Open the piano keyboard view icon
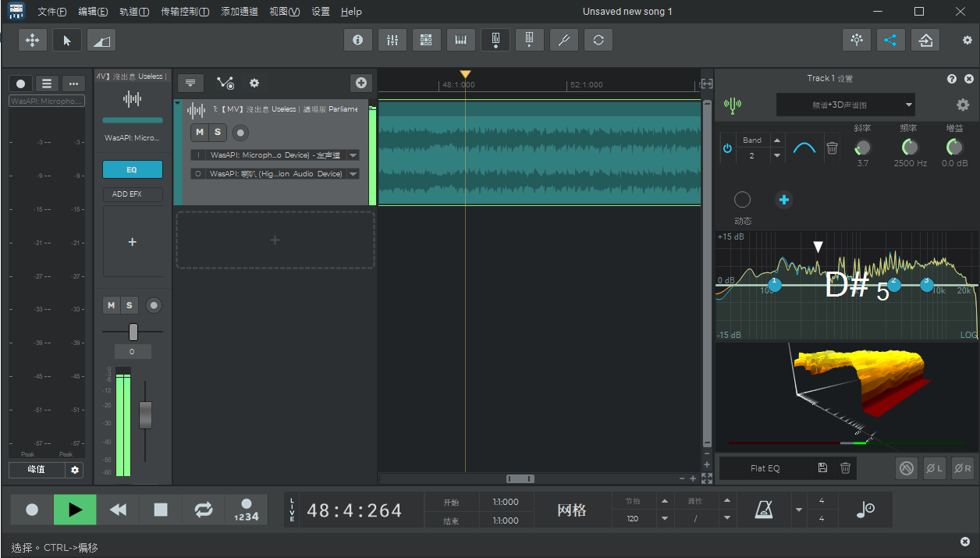980x558 pixels. tap(461, 40)
